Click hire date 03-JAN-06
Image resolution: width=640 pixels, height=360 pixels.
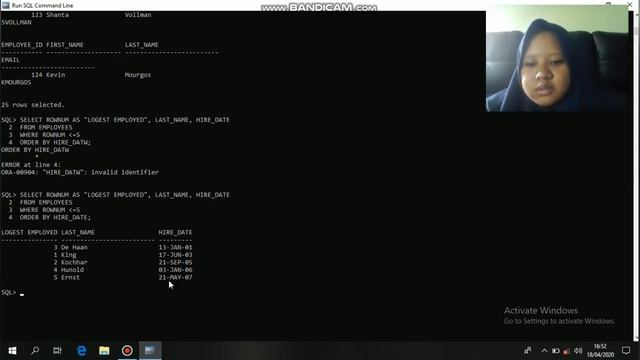click(x=176, y=270)
